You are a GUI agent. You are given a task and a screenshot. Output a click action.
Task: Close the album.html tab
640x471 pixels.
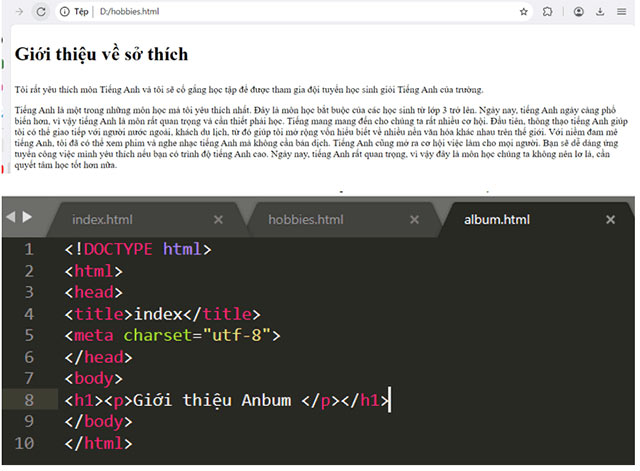(610, 220)
